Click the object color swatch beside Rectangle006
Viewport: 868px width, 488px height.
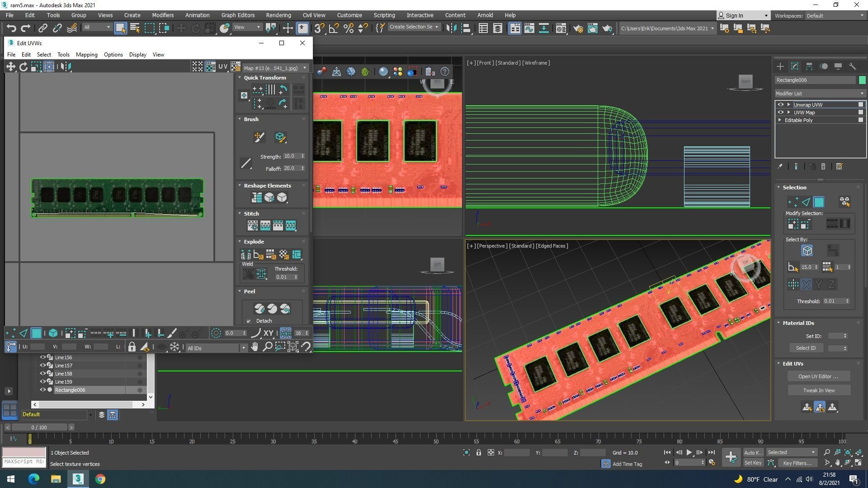pos(862,80)
